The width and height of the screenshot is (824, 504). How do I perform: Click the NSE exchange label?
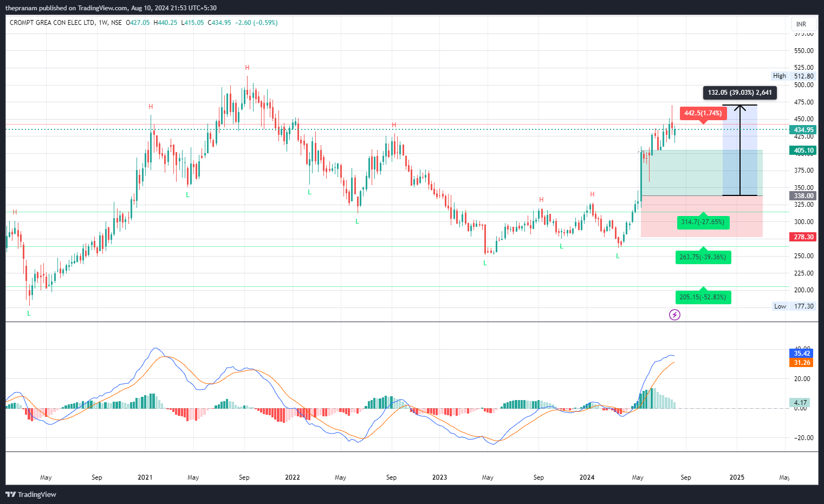pos(116,23)
